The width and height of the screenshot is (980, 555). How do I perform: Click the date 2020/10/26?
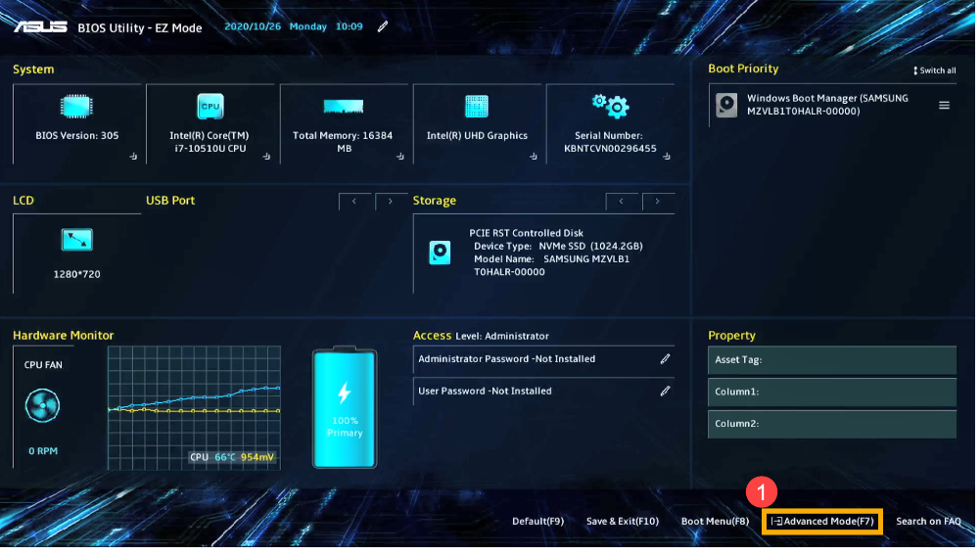[x=254, y=26]
